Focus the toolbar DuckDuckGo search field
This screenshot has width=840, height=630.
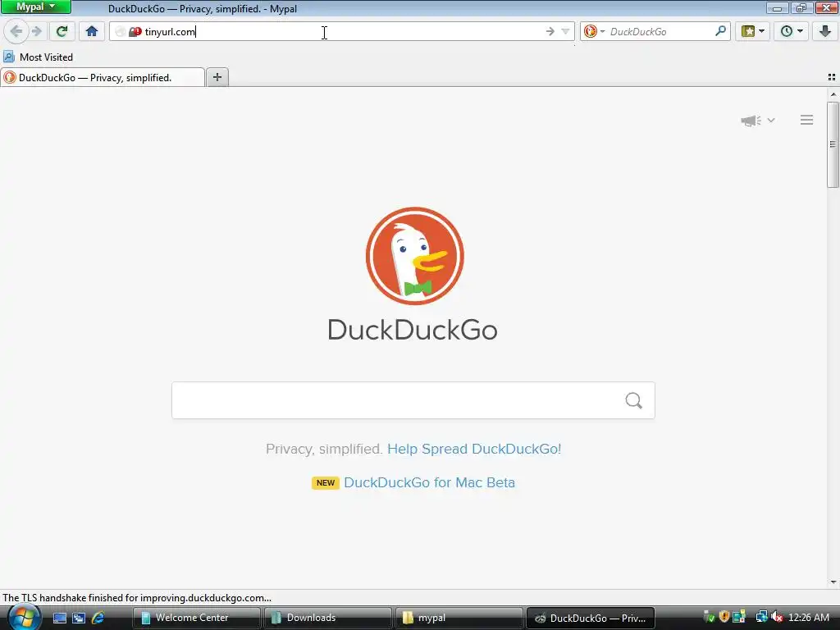pyautogui.click(x=660, y=32)
